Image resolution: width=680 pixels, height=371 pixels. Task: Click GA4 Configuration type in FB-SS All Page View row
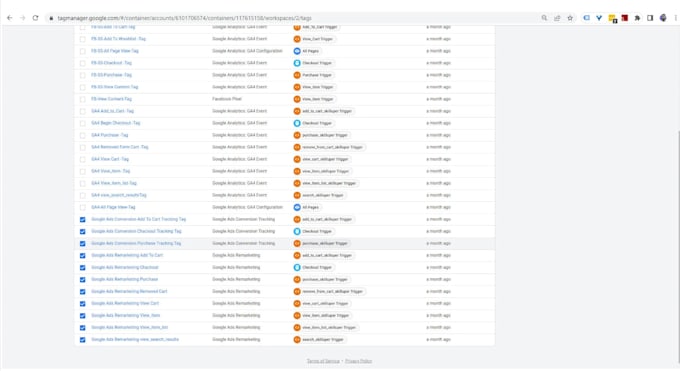coord(247,51)
